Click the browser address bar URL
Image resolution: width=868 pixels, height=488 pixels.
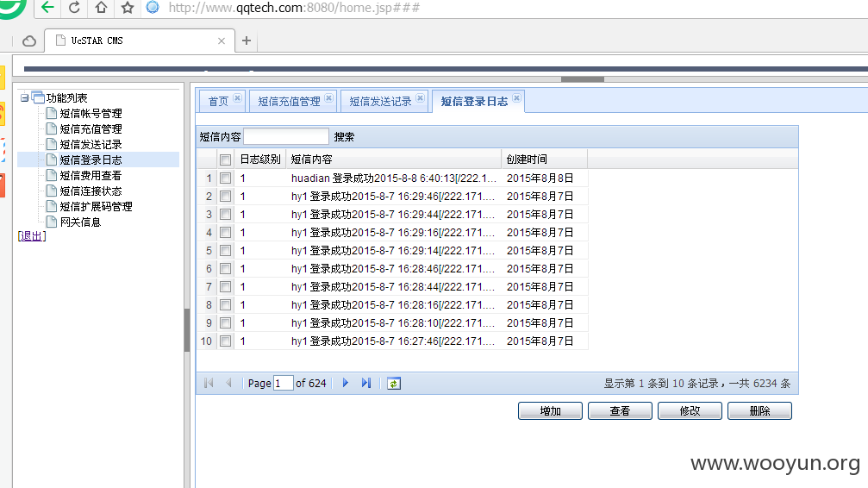(x=294, y=8)
